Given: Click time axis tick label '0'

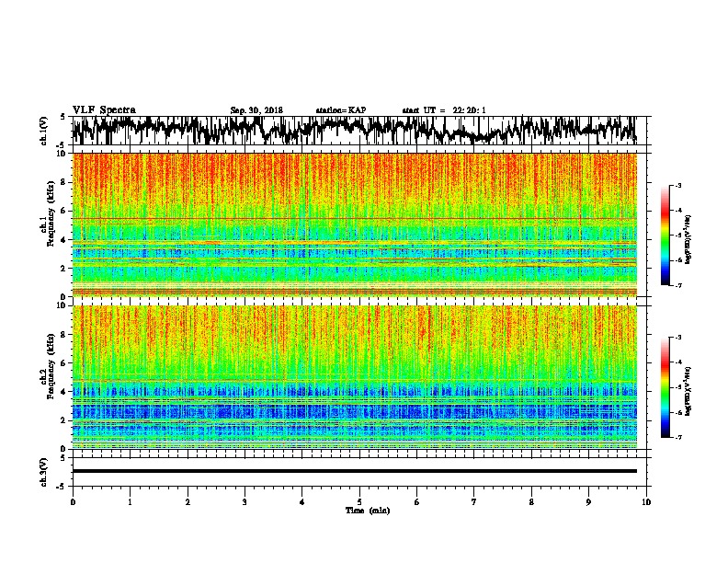Looking at the screenshot, I should tap(73, 502).
